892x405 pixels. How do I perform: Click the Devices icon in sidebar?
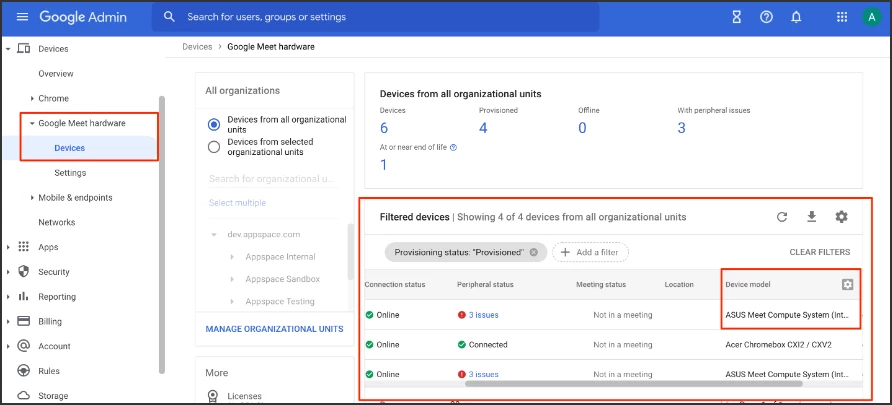pyautogui.click(x=23, y=49)
